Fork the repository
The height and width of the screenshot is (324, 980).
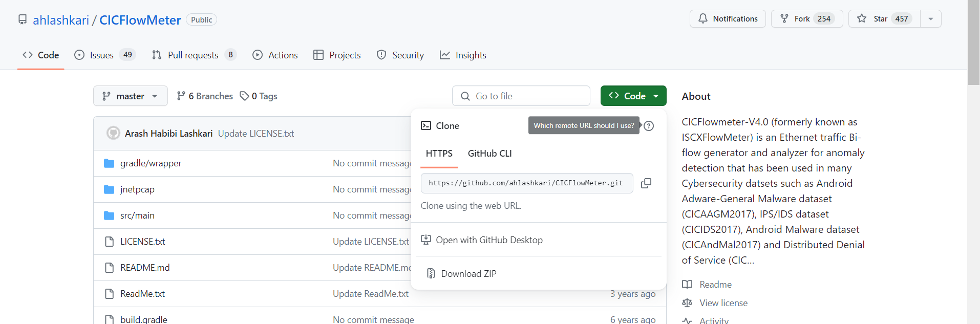(807, 19)
